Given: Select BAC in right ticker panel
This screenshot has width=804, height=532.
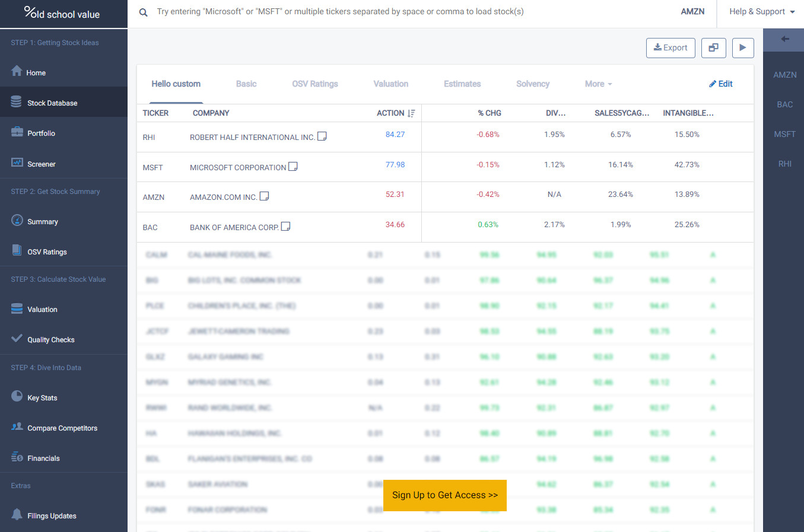Looking at the screenshot, I should point(784,105).
